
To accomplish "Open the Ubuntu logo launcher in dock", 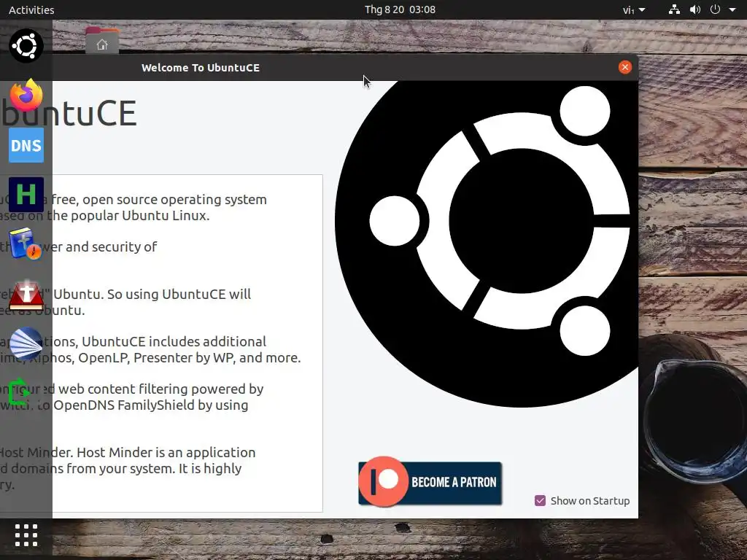I will (x=26, y=46).
